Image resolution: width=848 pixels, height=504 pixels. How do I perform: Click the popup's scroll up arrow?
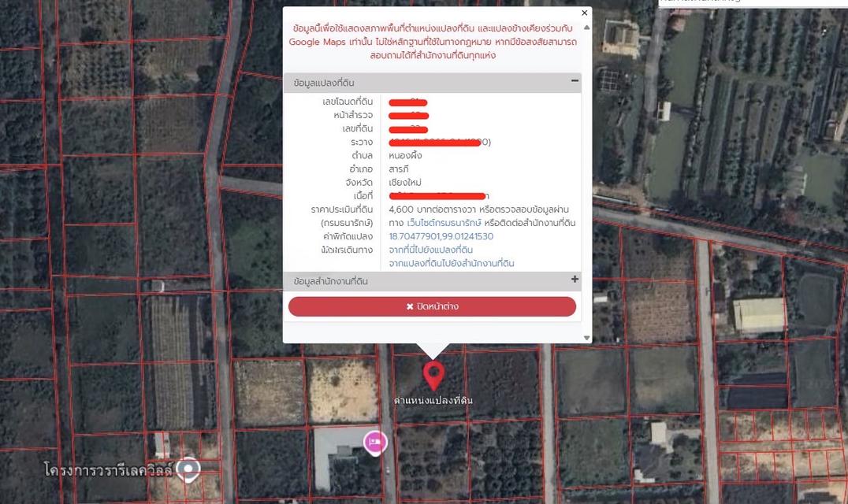pos(586,28)
